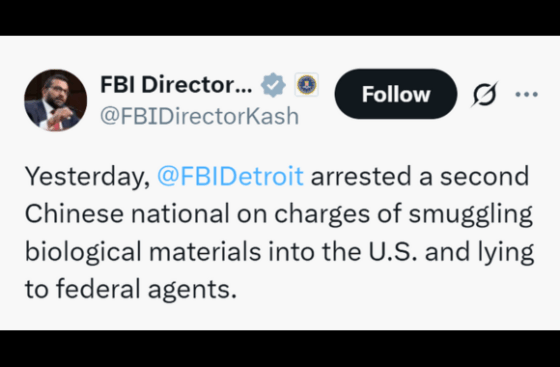Show verification details via the checkmark badge
The width and height of the screenshot is (560, 367).
[x=273, y=85]
